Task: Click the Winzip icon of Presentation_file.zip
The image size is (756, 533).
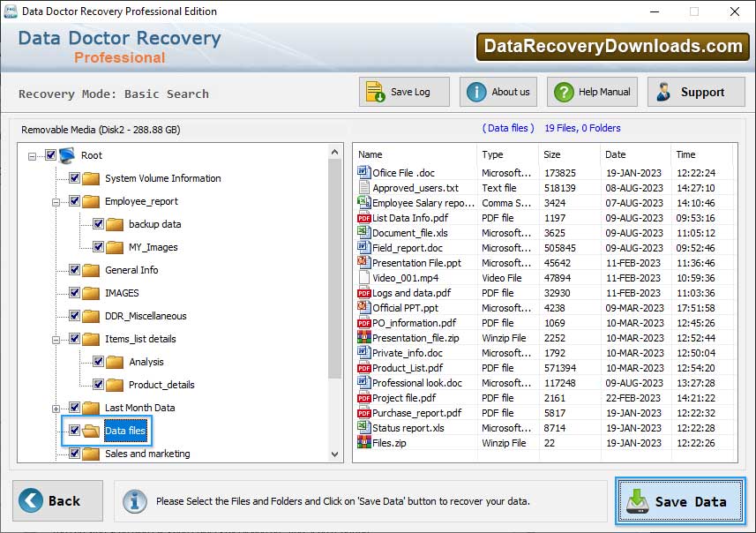Action: coord(364,337)
